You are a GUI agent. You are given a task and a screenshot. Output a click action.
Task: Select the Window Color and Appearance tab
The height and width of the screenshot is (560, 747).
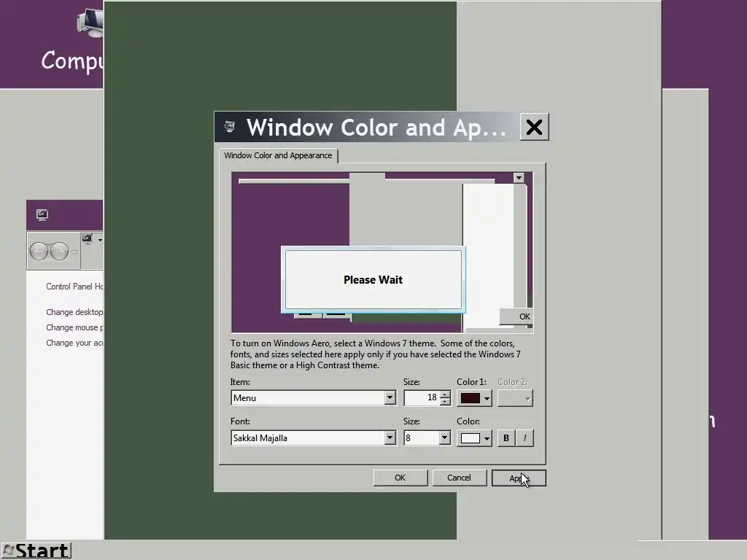click(278, 156)
